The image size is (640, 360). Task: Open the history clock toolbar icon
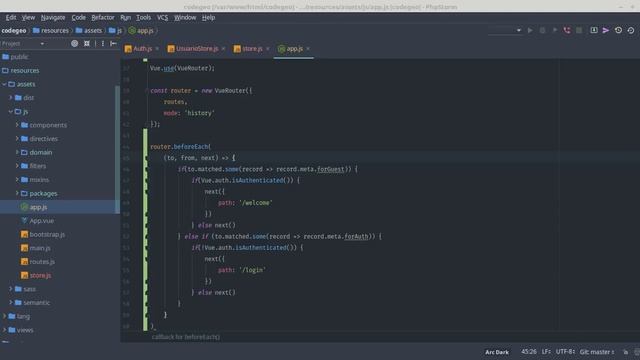tap(618, 30)
